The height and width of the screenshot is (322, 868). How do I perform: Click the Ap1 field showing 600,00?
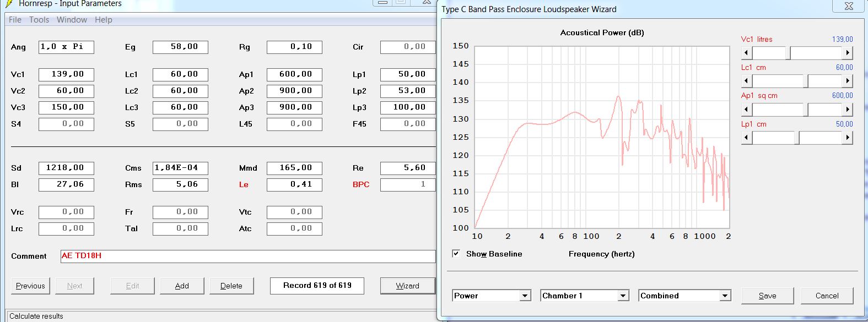[x=294, y=74]
